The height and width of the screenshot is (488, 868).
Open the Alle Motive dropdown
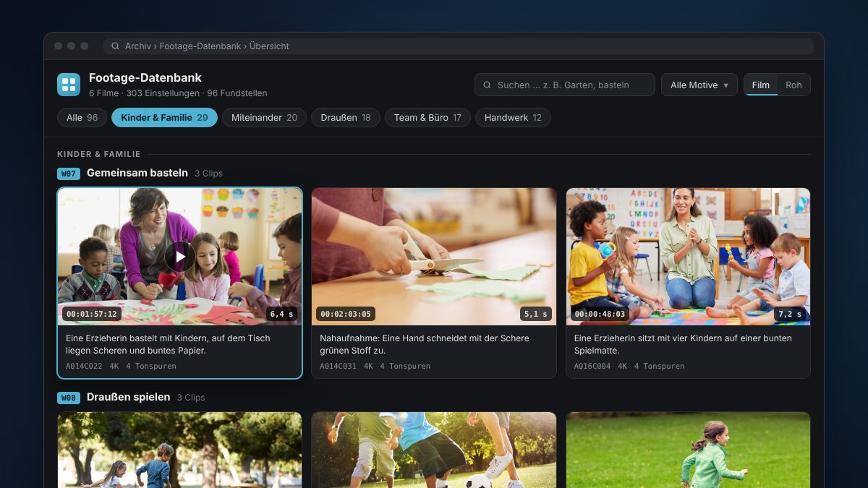[x=699, y=85]
